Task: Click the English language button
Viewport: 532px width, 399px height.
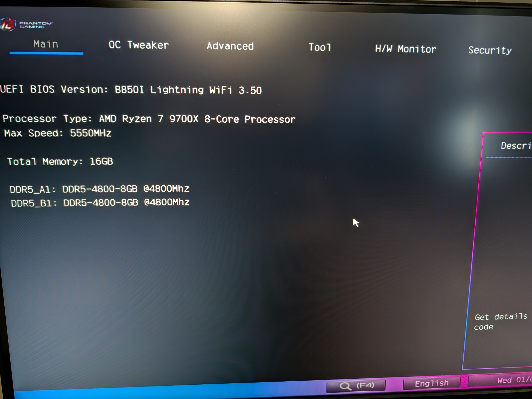Action: click(x=431, y=383)
